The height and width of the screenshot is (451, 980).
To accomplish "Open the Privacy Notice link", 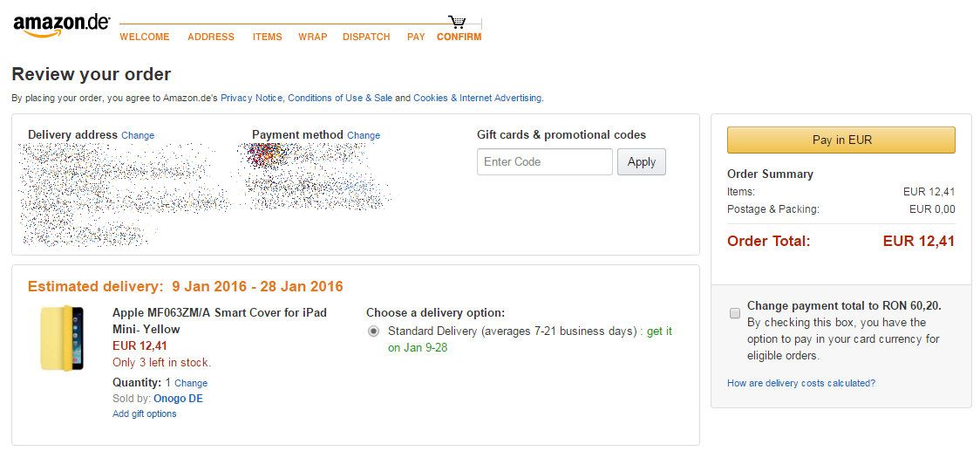I will tap(251, 98).
